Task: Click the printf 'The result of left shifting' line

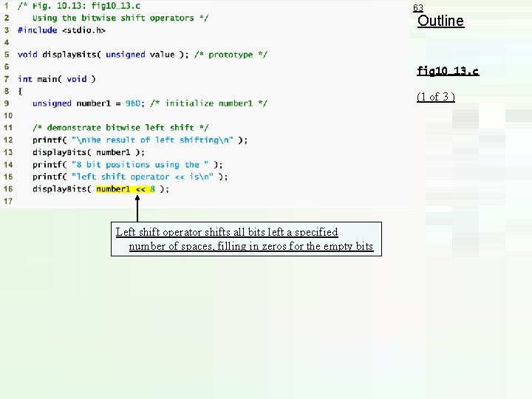Action: (x=140, y=140)
